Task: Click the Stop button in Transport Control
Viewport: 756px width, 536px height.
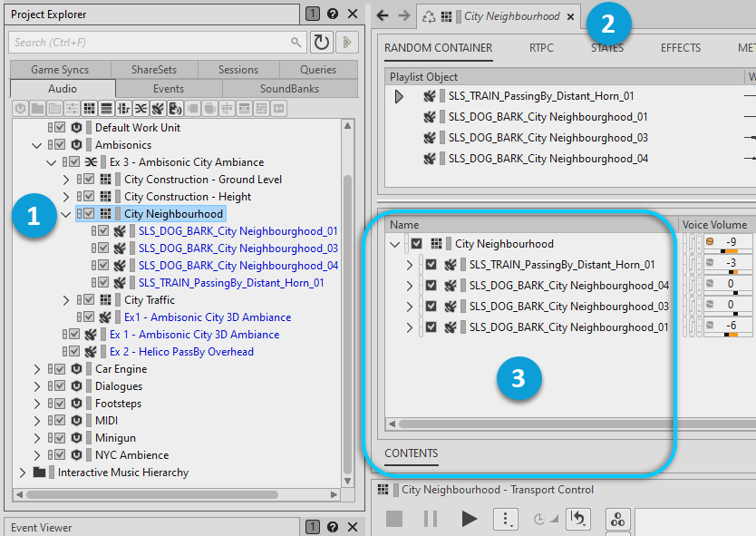Action: click(394, 519)
